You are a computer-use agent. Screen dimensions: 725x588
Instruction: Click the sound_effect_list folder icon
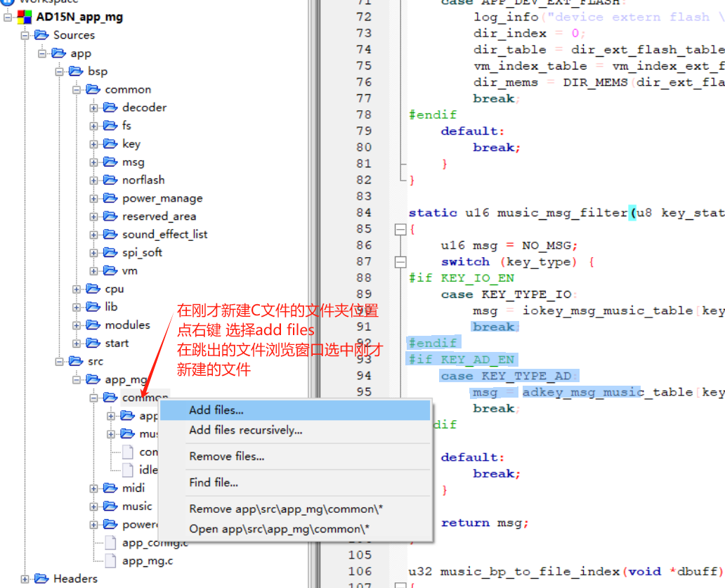pyautogui.click(x=110, y=235)
